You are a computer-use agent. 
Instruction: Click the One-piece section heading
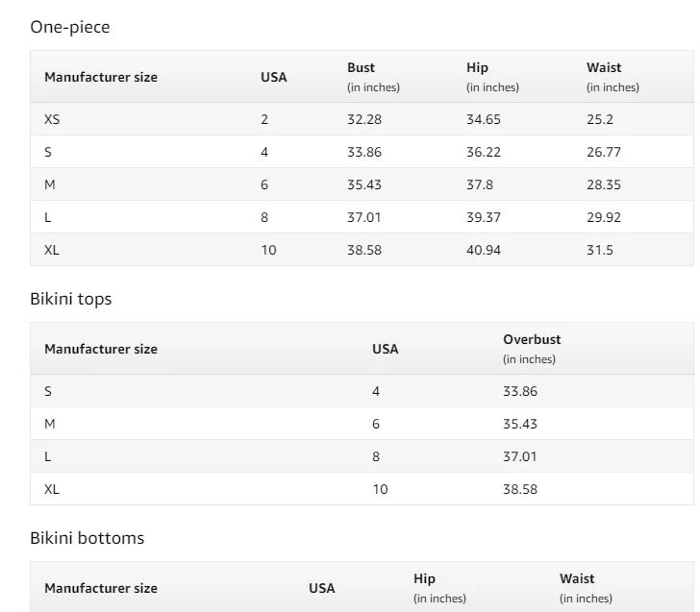tap(70, 27)
